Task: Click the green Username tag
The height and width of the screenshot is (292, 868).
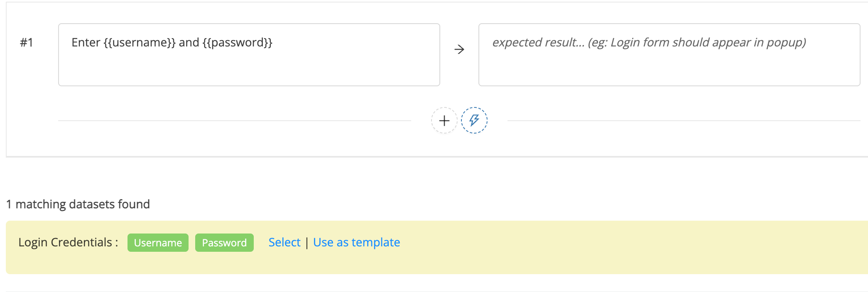Action: tap(158, 243)
